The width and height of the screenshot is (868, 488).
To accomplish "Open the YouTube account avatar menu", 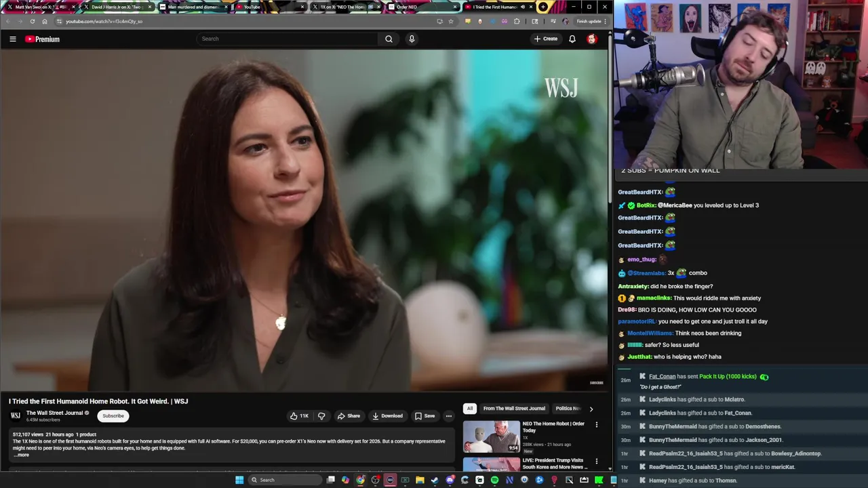I will [592, 39].
